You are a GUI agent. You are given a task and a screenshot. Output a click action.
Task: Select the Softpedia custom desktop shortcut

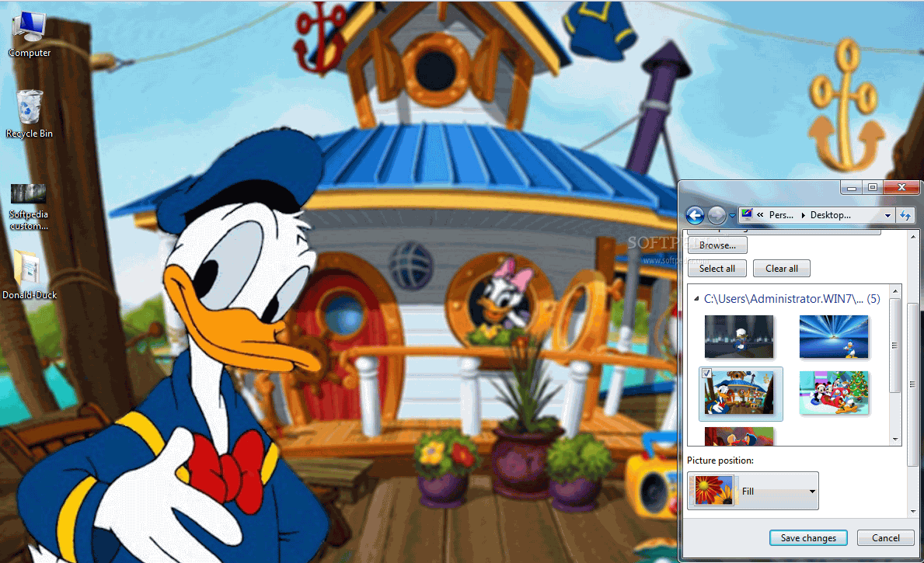point(28,207)
